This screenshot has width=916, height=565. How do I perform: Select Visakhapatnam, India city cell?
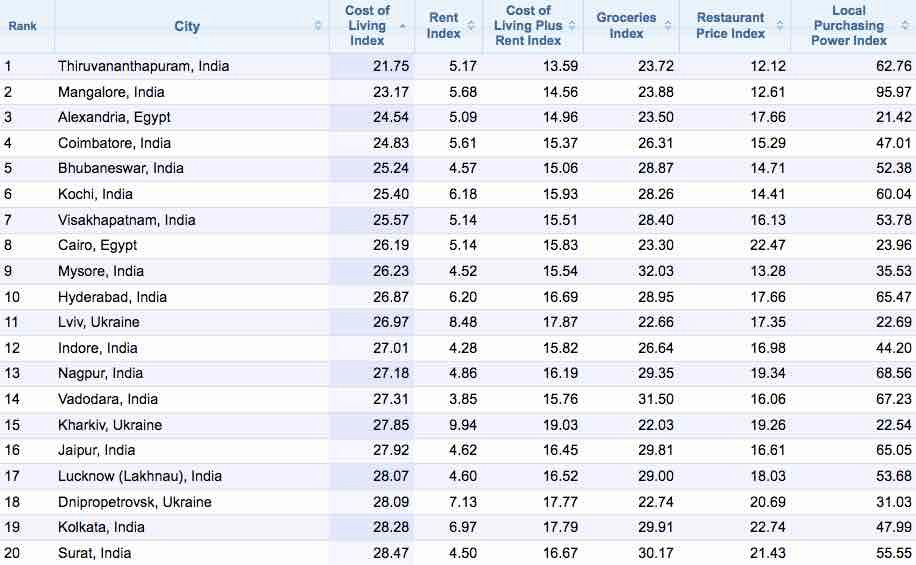(x=126, y=220)
